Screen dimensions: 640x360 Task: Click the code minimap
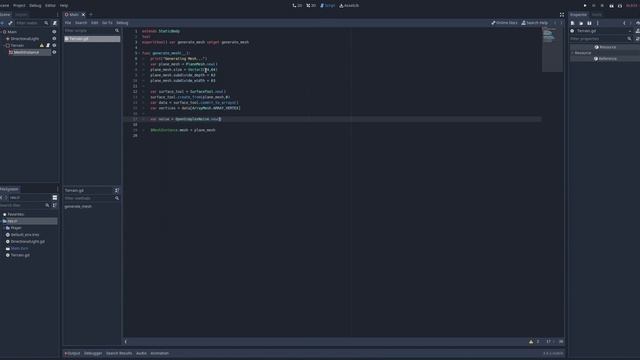click(x=552, y=49)
